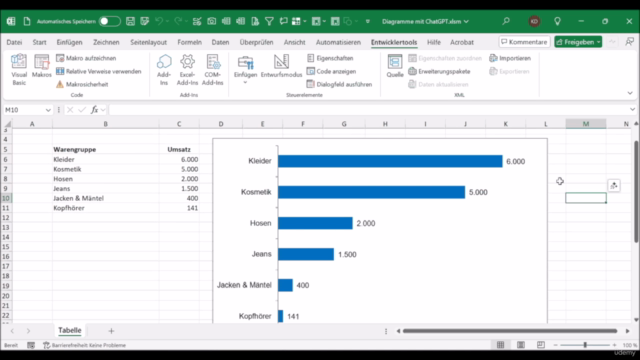Screen dimensions: 640x360
Task: Select the Entwicklertools tab
Action: [394, 42]
